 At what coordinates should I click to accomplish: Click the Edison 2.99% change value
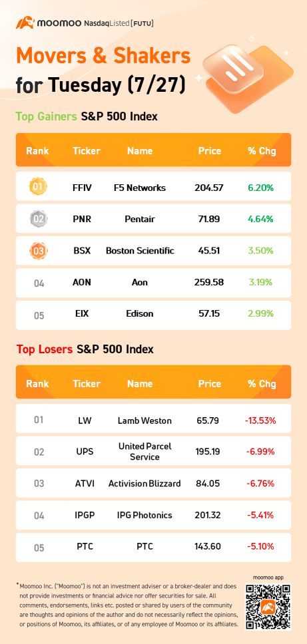pyautogui.click(x=260, y=314)
